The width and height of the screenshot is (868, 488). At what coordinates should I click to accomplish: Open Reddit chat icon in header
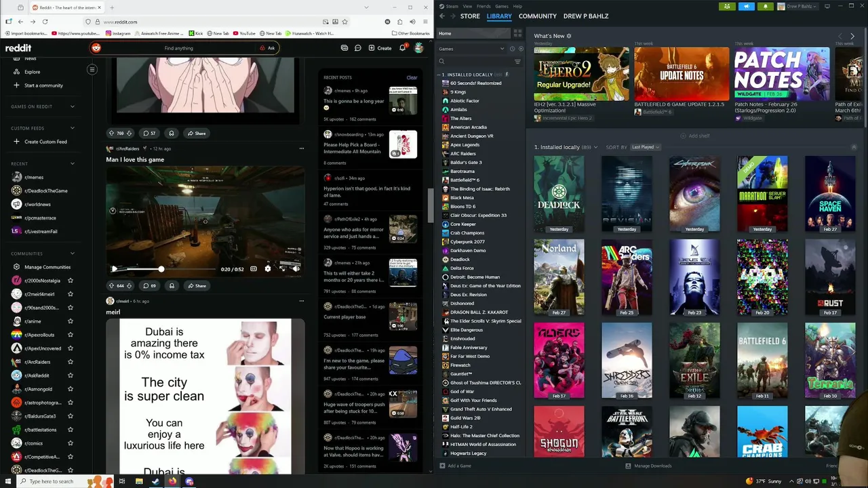(x=357, y=48)
